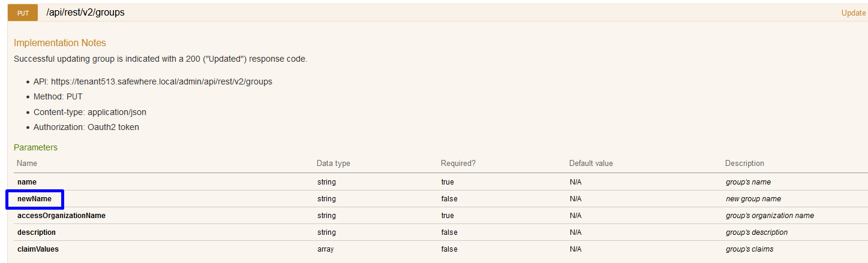Click the Default value column header

tap(591, 164)
